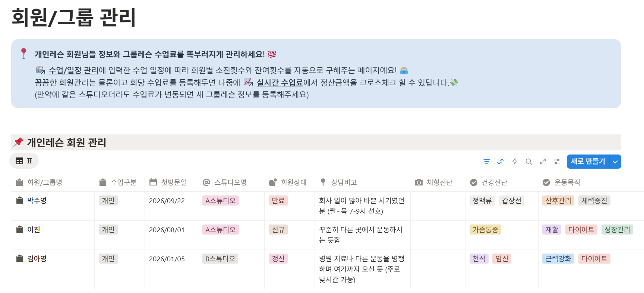
Task: Click the automations lightning icon
Action: [515, 162]
